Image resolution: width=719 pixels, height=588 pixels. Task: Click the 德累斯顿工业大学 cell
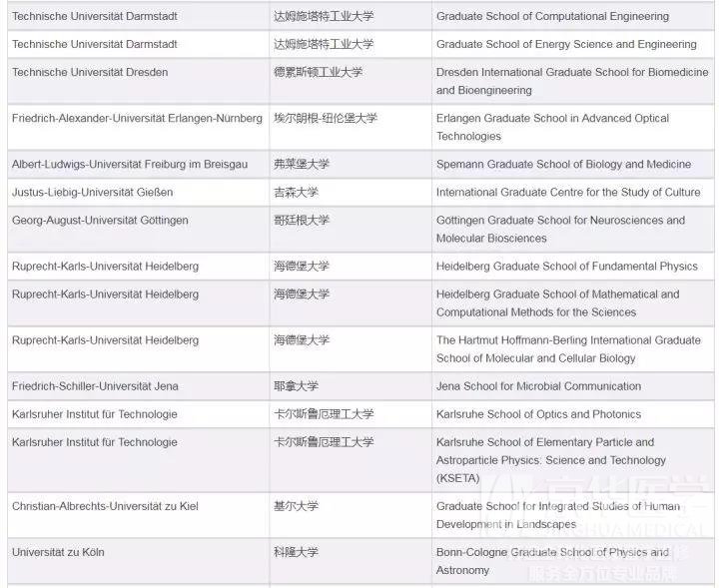click(x=351, y=81)
